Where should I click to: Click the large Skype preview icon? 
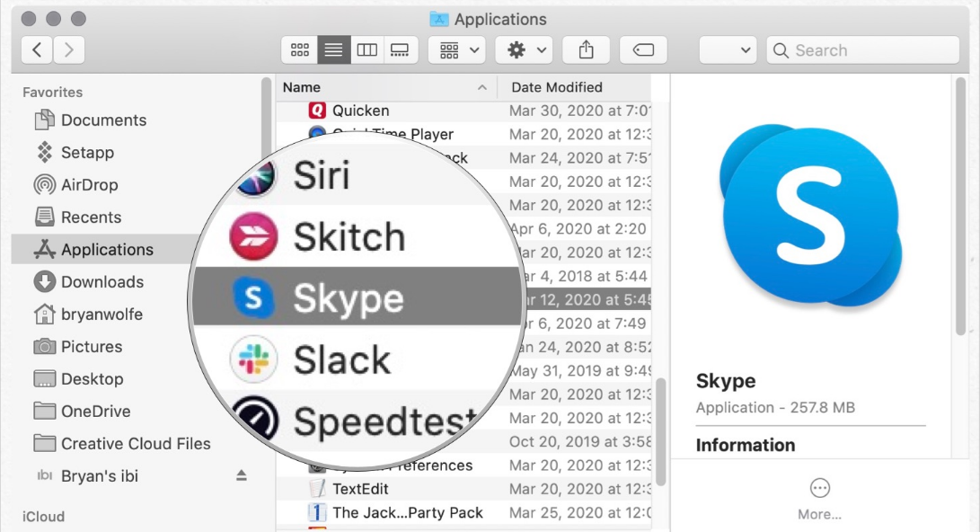click(x=811, y=217)
